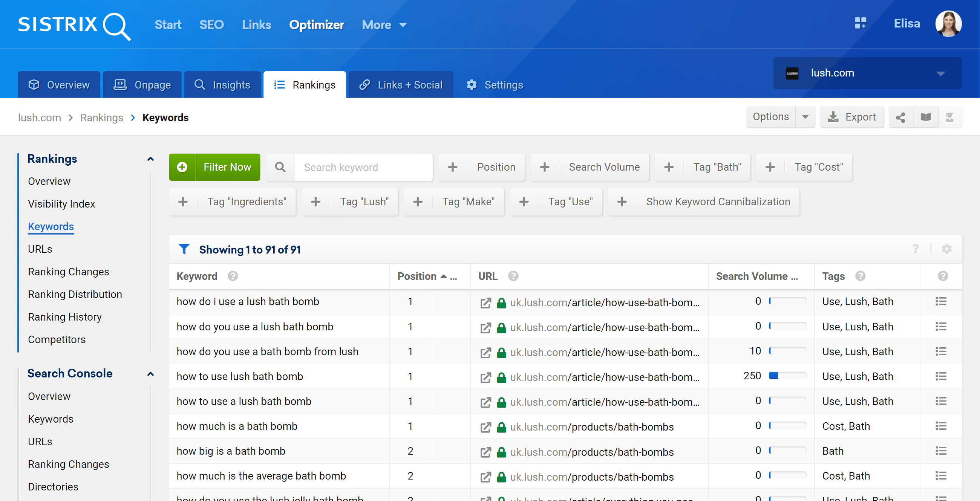
Task: Open external link for 'how big is a bath bomb'
Action: click(485, 452)
